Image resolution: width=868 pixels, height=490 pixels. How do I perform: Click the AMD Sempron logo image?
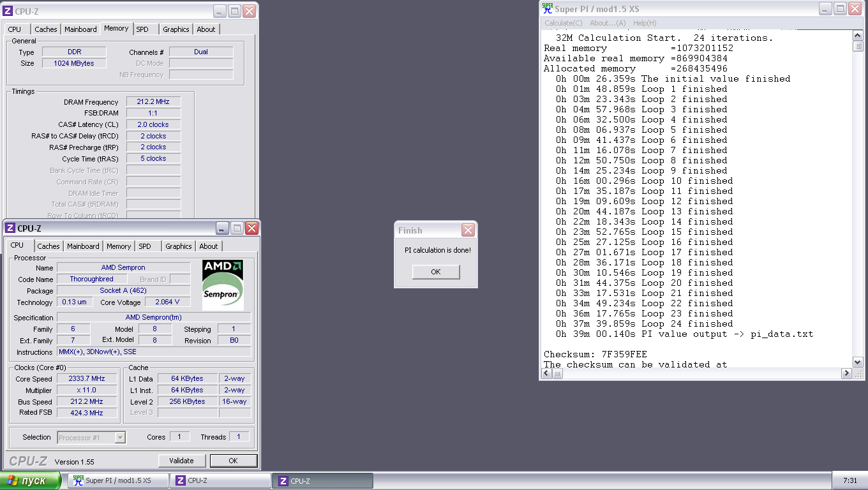(223, 285)
